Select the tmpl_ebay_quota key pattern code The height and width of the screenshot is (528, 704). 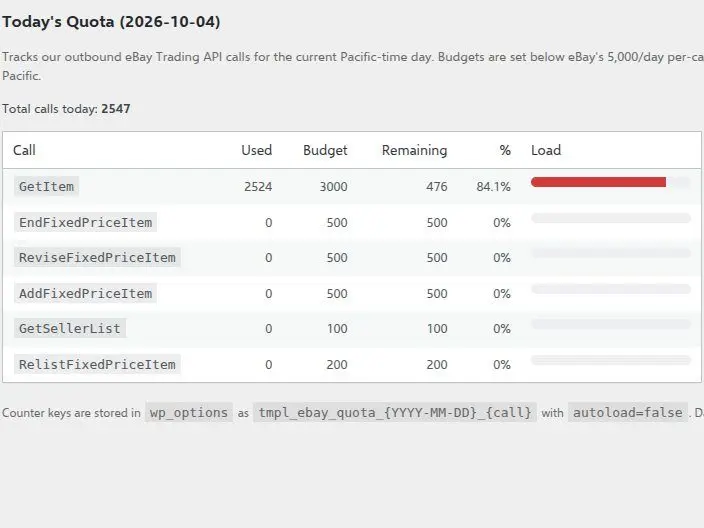pos(395,413)
